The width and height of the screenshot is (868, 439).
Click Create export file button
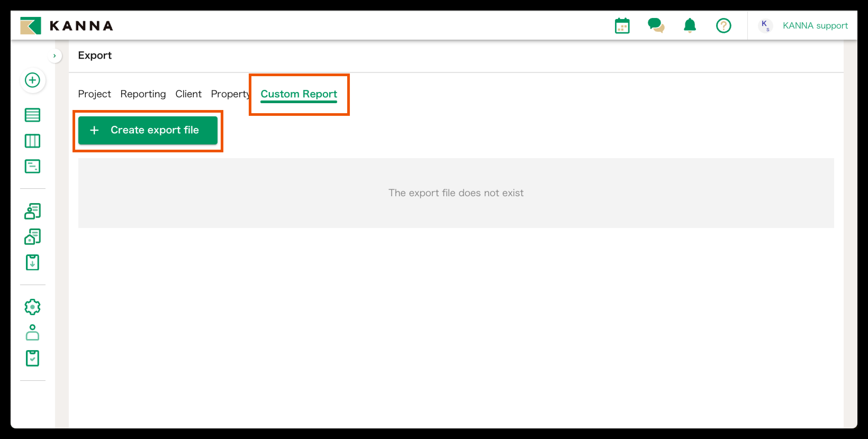click(148, 130)
